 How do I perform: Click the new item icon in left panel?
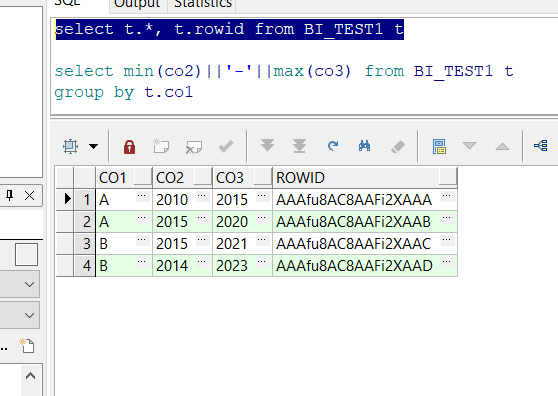tap(27, 346)
